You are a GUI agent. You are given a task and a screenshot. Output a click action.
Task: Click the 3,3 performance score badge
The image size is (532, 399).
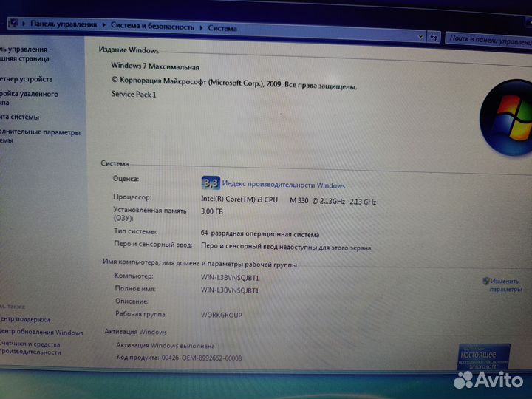[211, 183]
